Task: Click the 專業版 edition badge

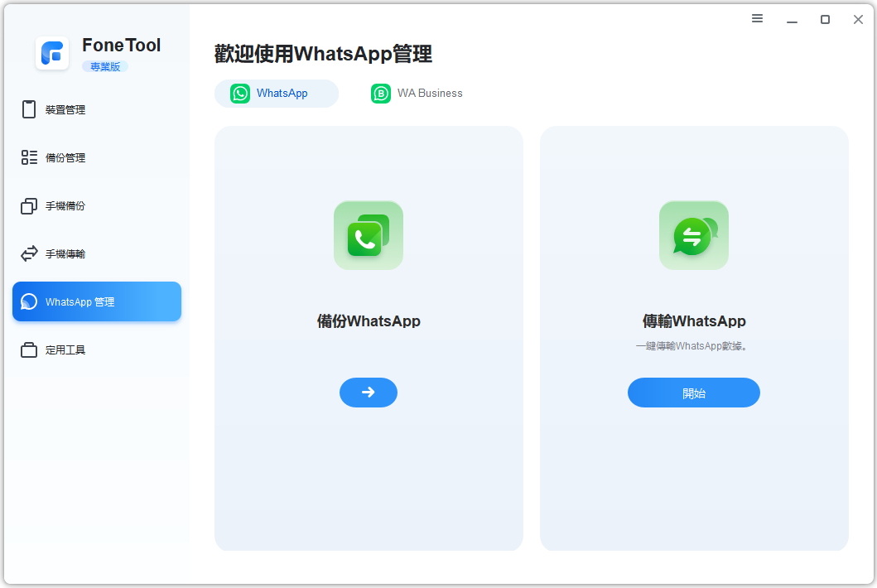Action: click(x=105, y=67)
